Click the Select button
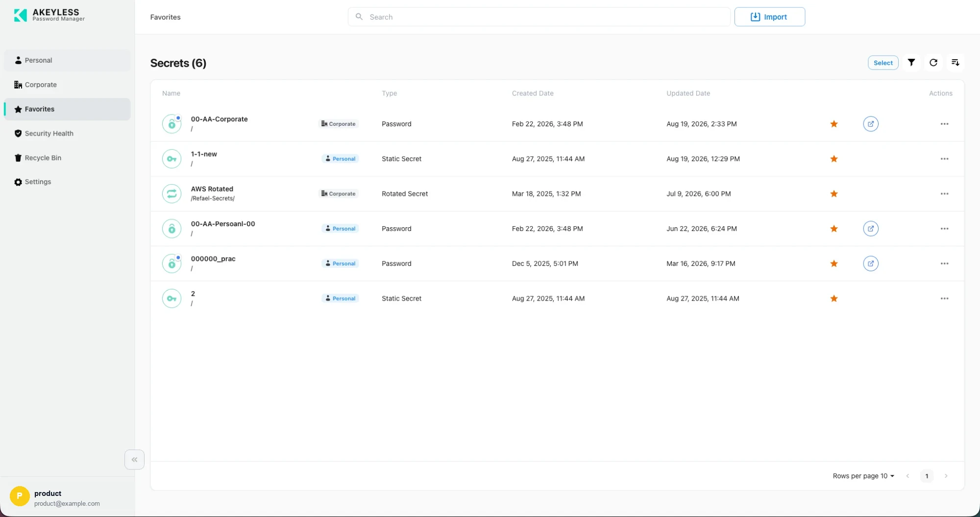980x517 pixels. click(883, 63)
